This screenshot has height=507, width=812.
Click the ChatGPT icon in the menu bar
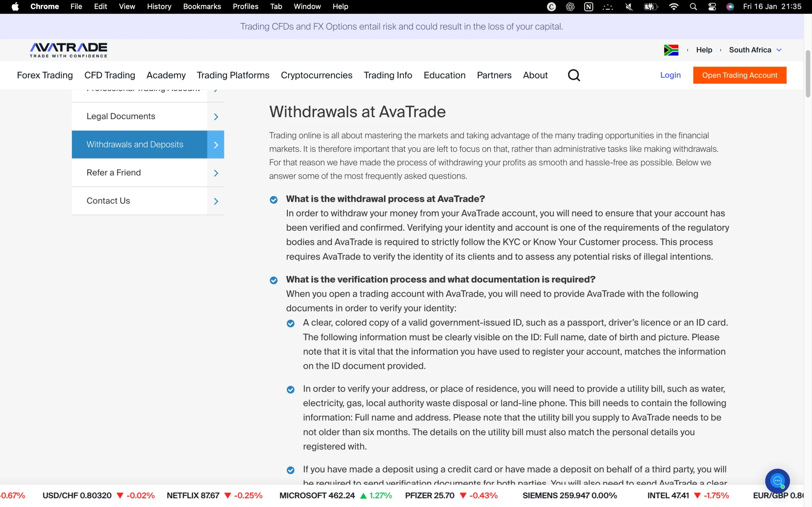click(570, 6)
